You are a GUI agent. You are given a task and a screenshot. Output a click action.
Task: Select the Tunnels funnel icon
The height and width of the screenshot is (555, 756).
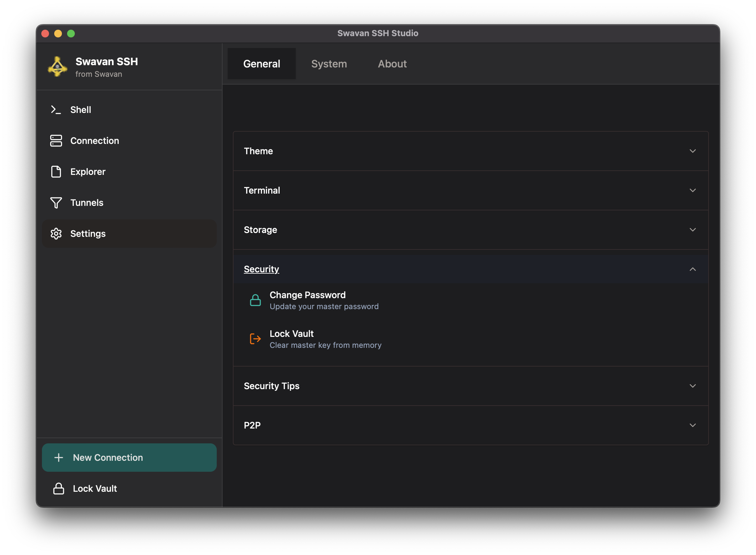tap(56, 203)
